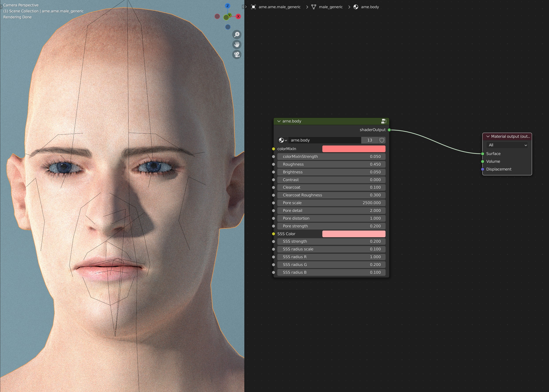This screenshot has width=549, height=392.
Task: Click the Pore scale value field
Action: coord(331,203)
